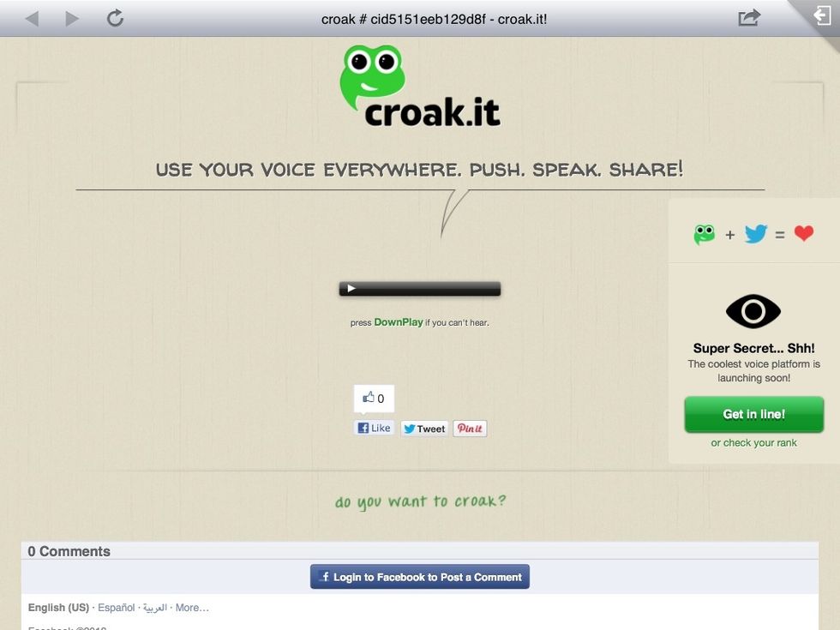
Task: Reload the page with the refresh icon
Action: click(x=115, y=18)
